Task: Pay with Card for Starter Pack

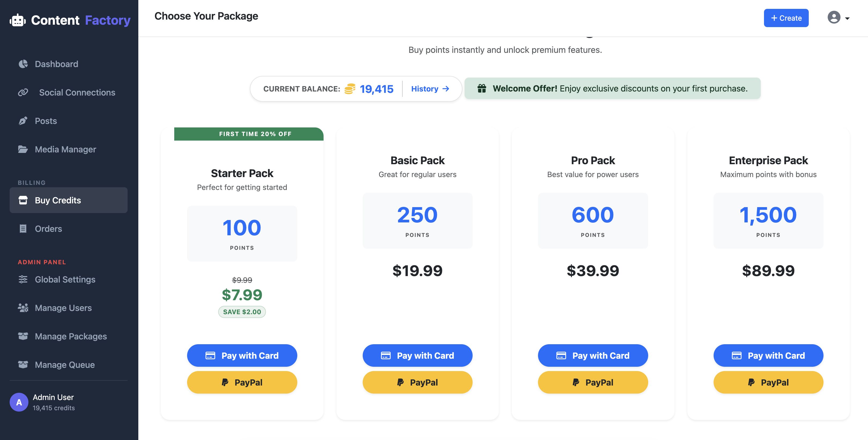Action: tap(242, 355)
